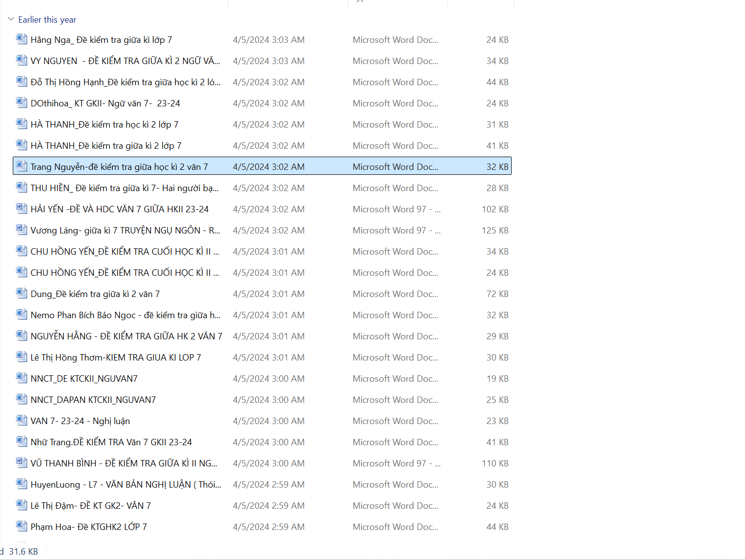
Task: Click the 31.6 KB status bar entry
Action: click(23, 551)
